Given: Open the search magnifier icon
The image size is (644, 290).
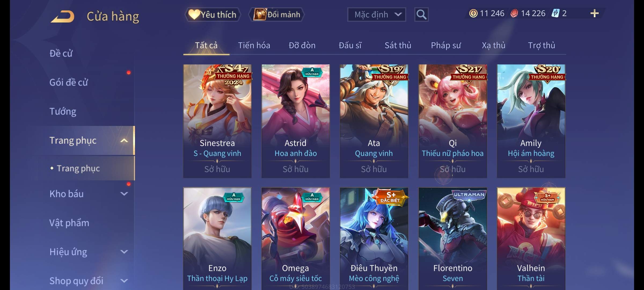Looking at the screenshot, I should [421, 15].
